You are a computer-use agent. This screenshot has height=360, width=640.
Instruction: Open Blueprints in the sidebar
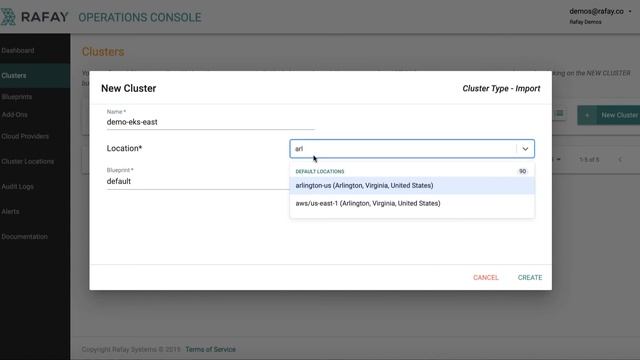pos(17,97)
